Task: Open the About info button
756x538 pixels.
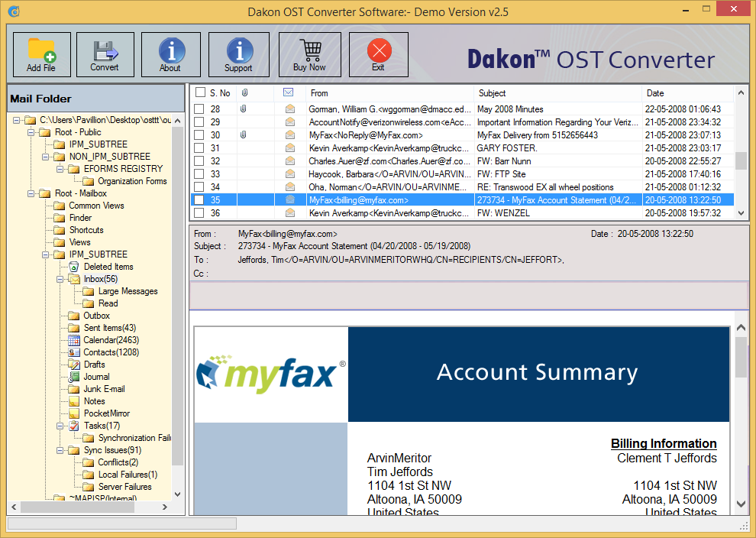Action: pos(171,54)
